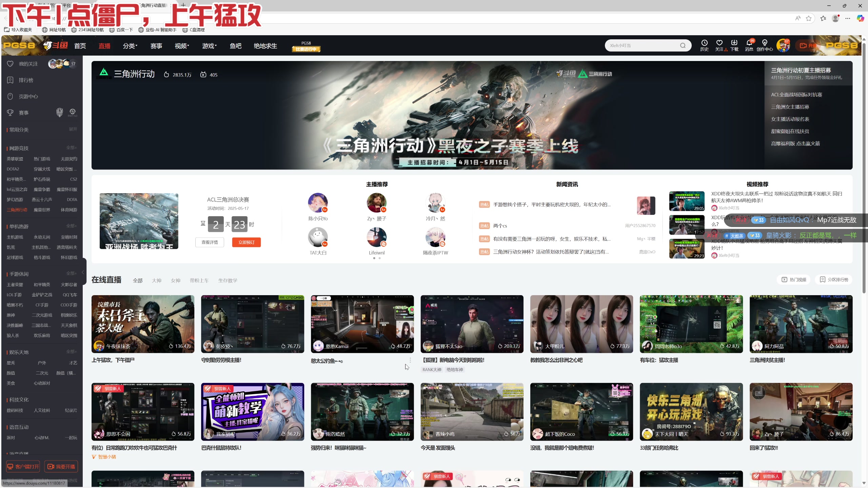Viewport: 868px width, 488px height.
Task: Click 隔夜茶IPTW streamer avatar
Action: coord(435,237)
